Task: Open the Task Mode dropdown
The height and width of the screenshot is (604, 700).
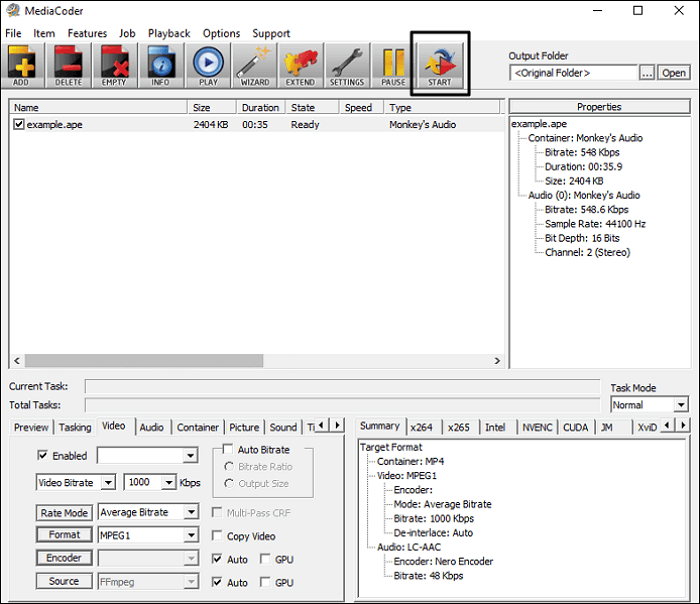Action: pyautogui.click(x=680, y=405)
